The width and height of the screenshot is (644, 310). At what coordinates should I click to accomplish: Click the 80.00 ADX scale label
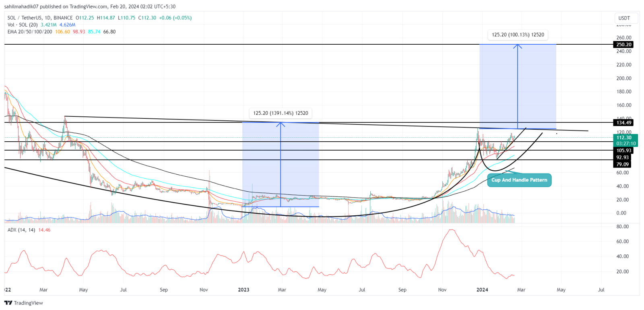click(x=622, y=227)
